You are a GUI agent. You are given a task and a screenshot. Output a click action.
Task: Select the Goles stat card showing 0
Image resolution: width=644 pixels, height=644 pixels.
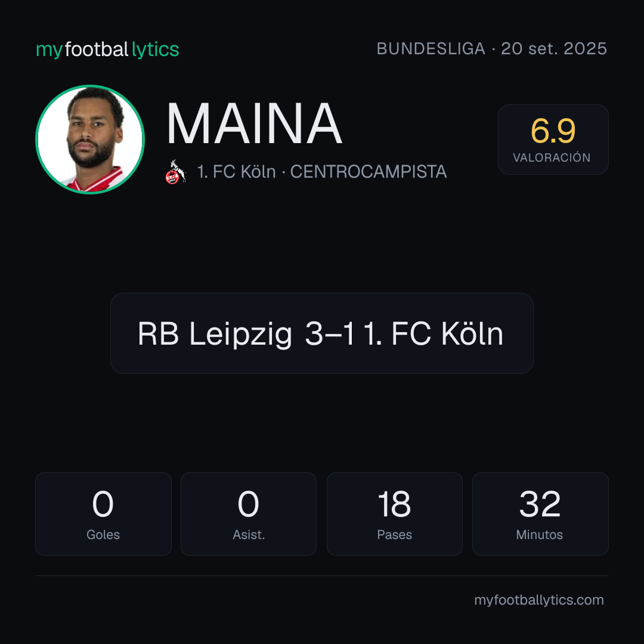[103, 514]
